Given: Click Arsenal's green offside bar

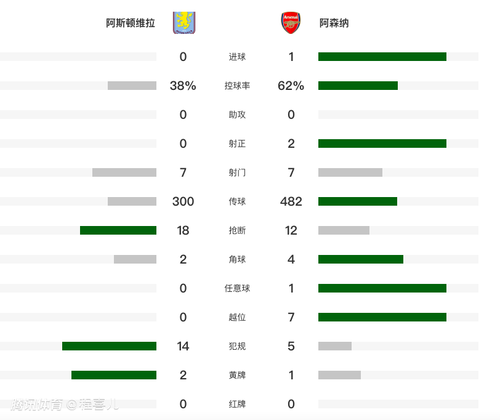Looking at the screenshot, I should pyautogui.click(x=382, y=317).
